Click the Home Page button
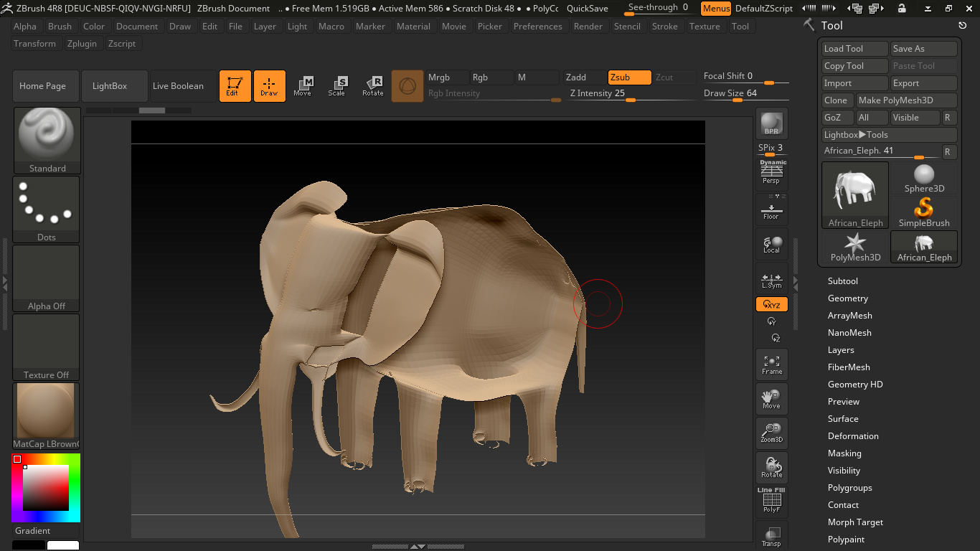 (x=45, y=86)
